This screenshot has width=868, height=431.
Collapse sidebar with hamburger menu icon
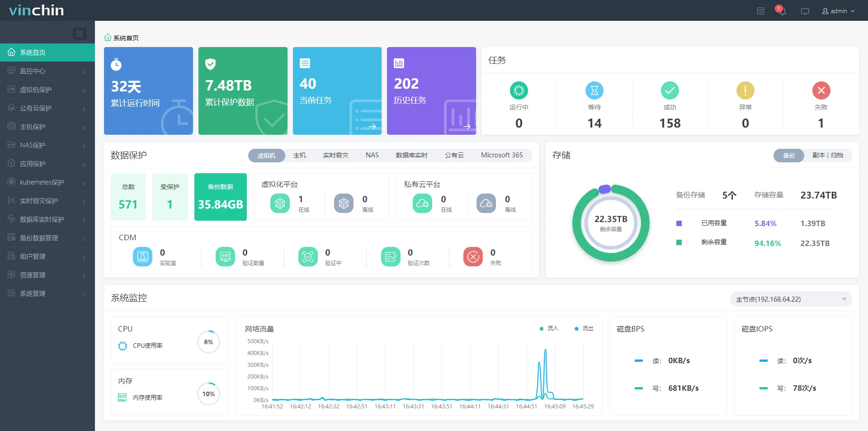pyautogui.click(x=80, y=33)
